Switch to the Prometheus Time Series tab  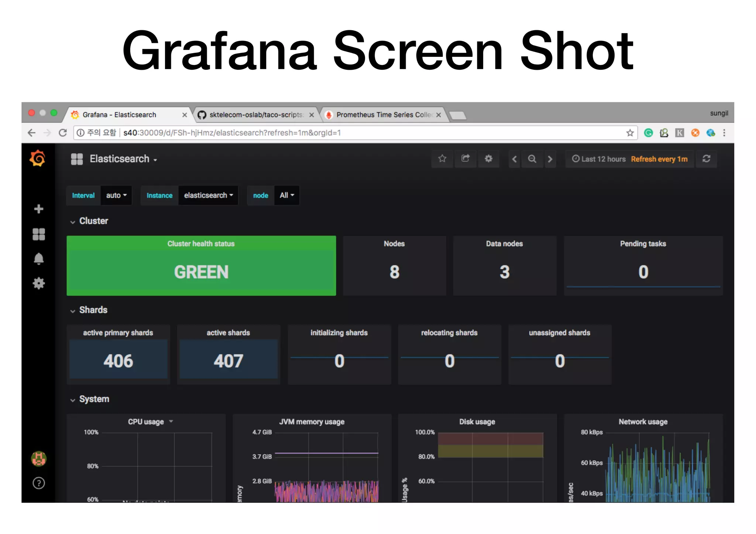coord(383,115)
